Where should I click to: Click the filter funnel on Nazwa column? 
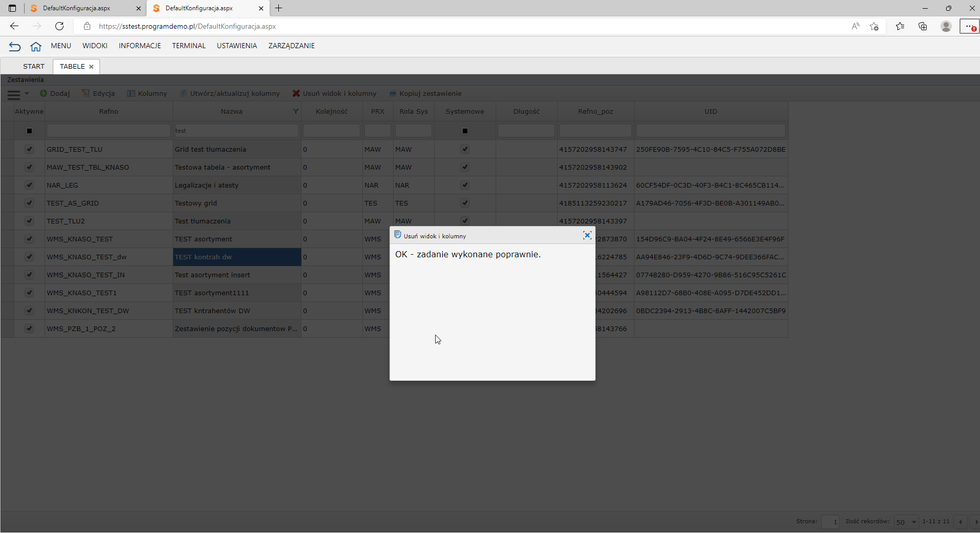click(x=295, y=111)
